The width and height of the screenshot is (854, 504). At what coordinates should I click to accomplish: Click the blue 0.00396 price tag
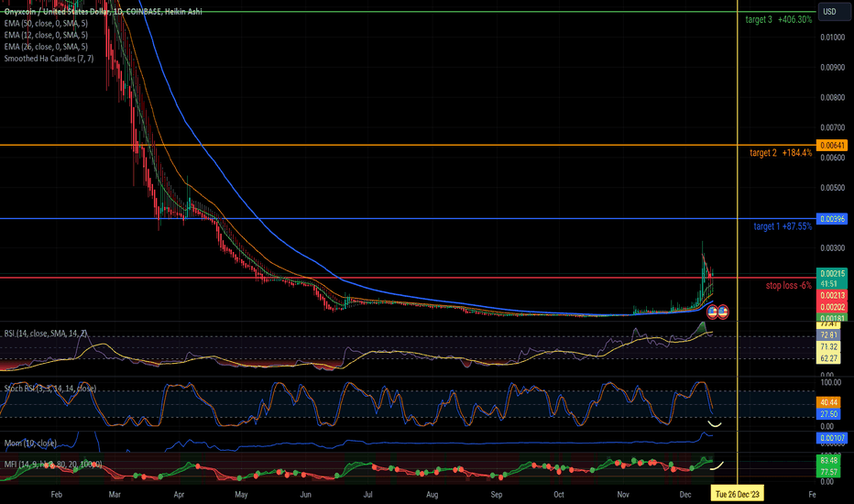832,218
